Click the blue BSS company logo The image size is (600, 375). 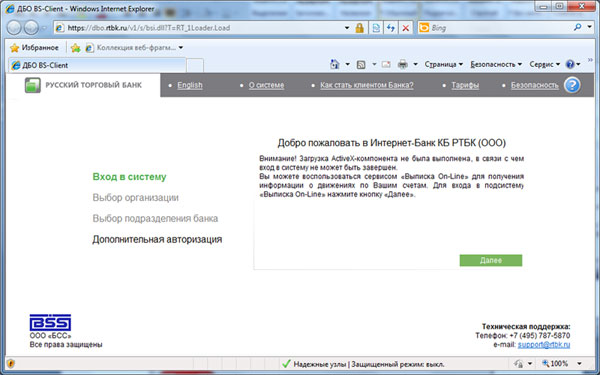coord(50,323)
